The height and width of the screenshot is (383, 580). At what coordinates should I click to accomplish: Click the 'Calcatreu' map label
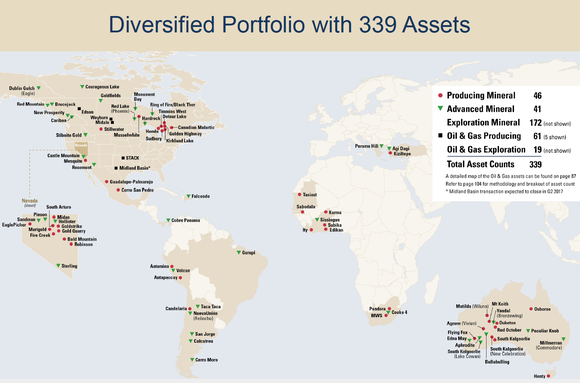(x=203, y=341)
